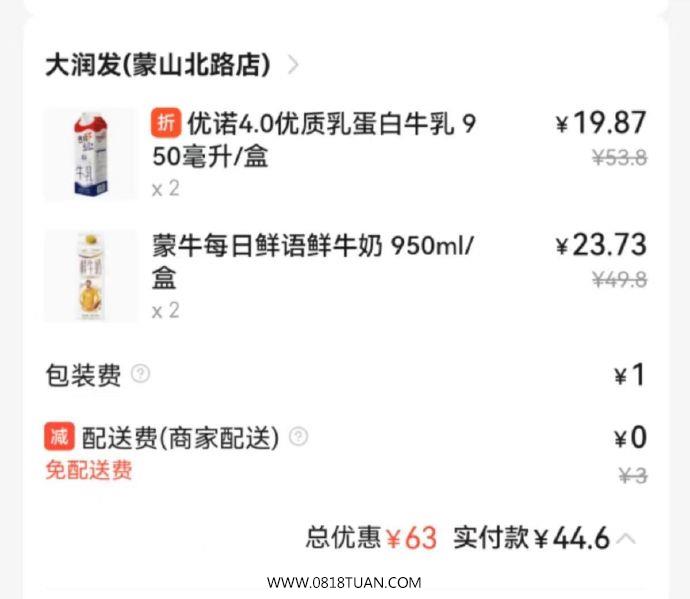Tap the orange 折 discount badge

tap(166, 122)
